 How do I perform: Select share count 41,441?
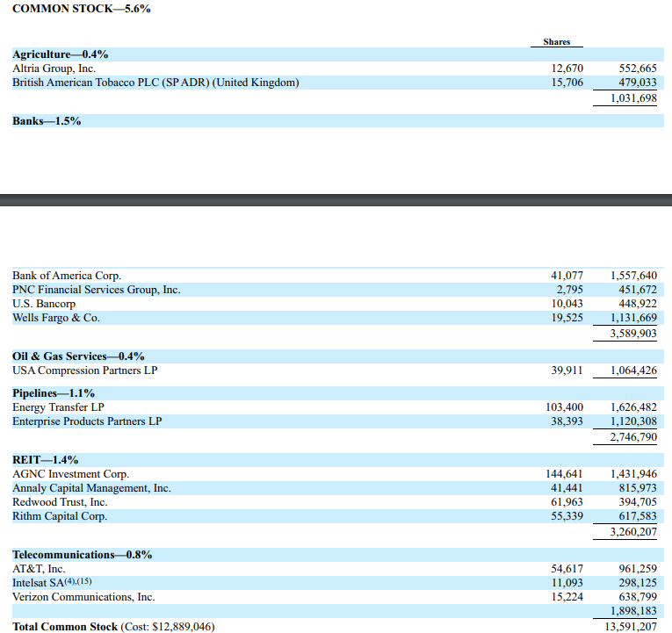[x=567, y=489]
